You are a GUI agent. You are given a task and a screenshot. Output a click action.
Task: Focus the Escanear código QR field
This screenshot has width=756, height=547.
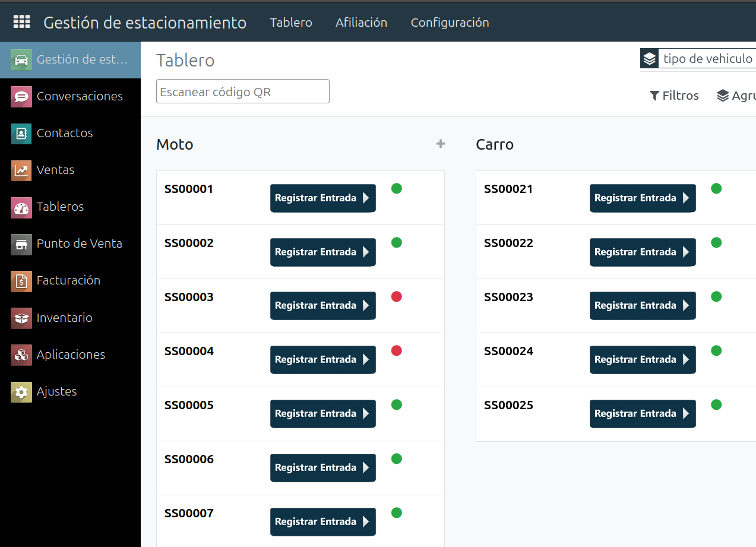click(242, 91)
